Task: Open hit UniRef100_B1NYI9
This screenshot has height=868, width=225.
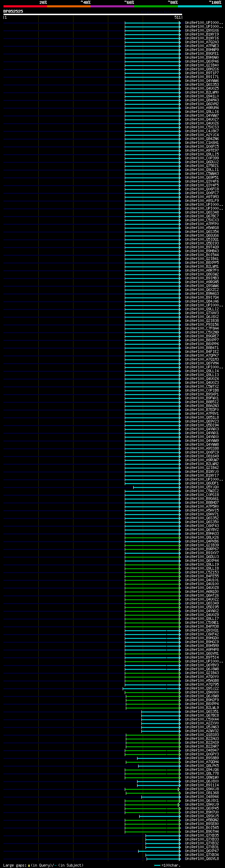Action: point(202,34)
